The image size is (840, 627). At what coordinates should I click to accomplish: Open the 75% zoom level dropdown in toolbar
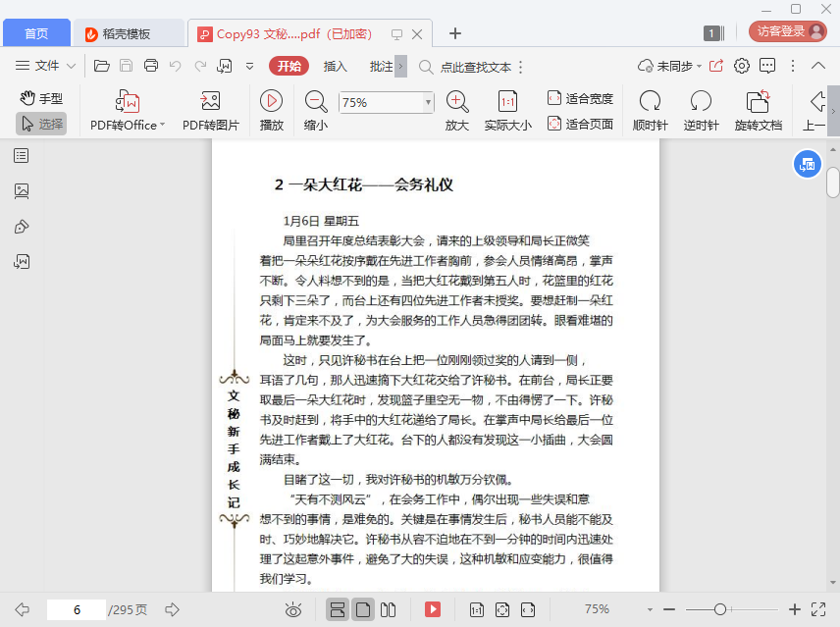[428, 102]
